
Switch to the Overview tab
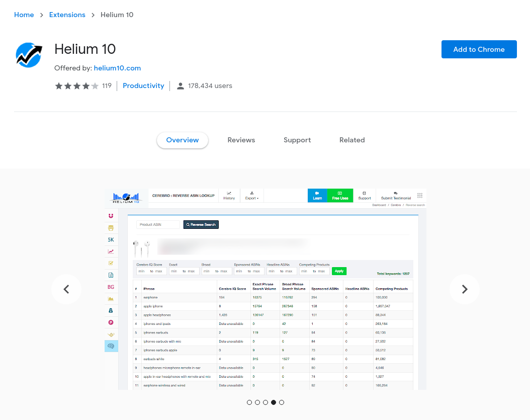pyautogui.click(x=183, y=140)
